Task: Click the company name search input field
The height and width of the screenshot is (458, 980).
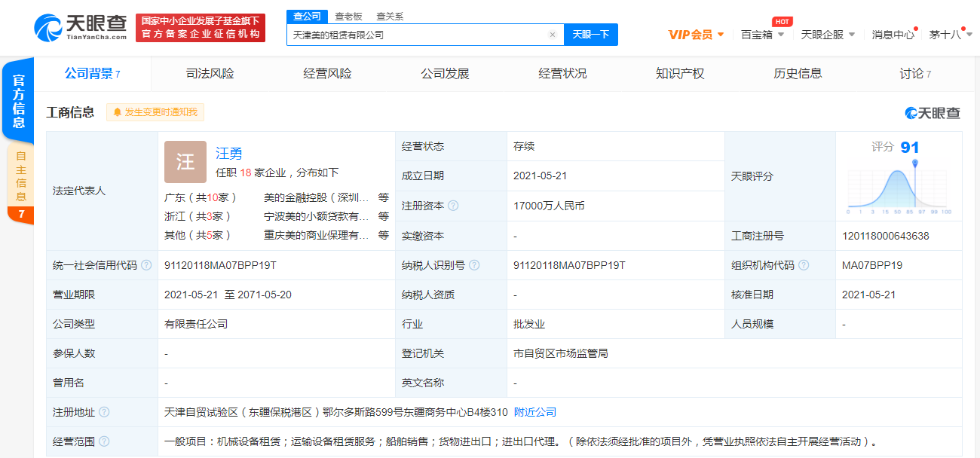Action: tap(415, 35)
